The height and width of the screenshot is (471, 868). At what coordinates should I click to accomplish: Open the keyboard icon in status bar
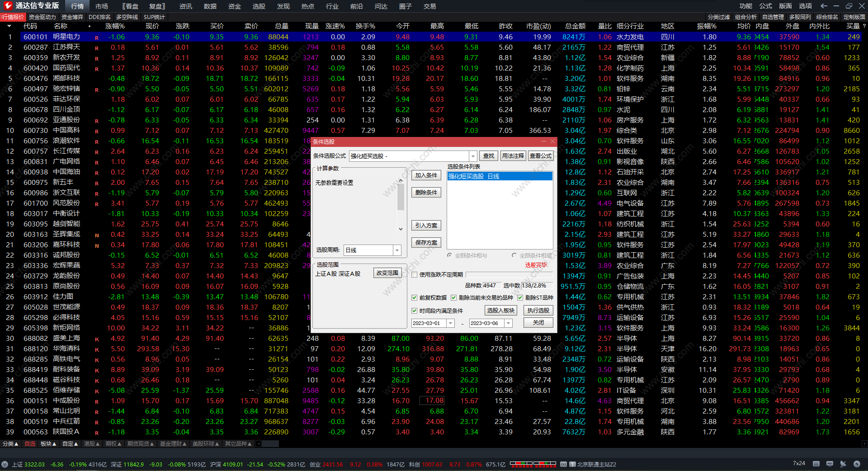tap(816, 464)
